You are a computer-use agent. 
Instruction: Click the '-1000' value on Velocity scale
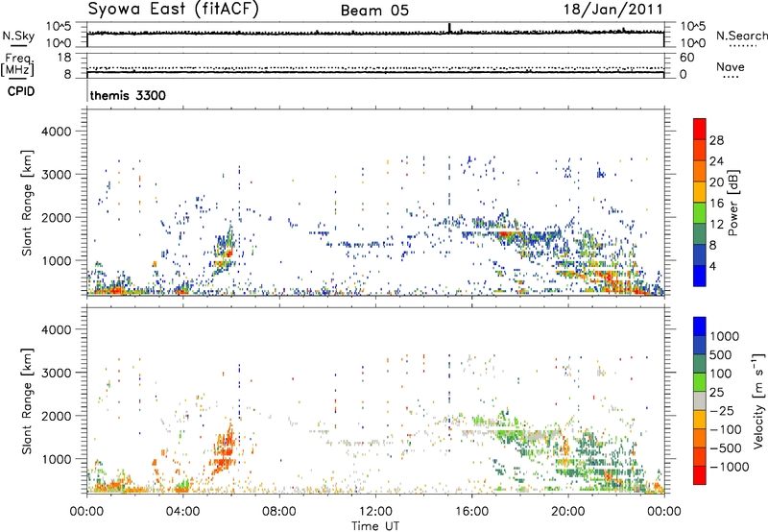click(730, 467)
